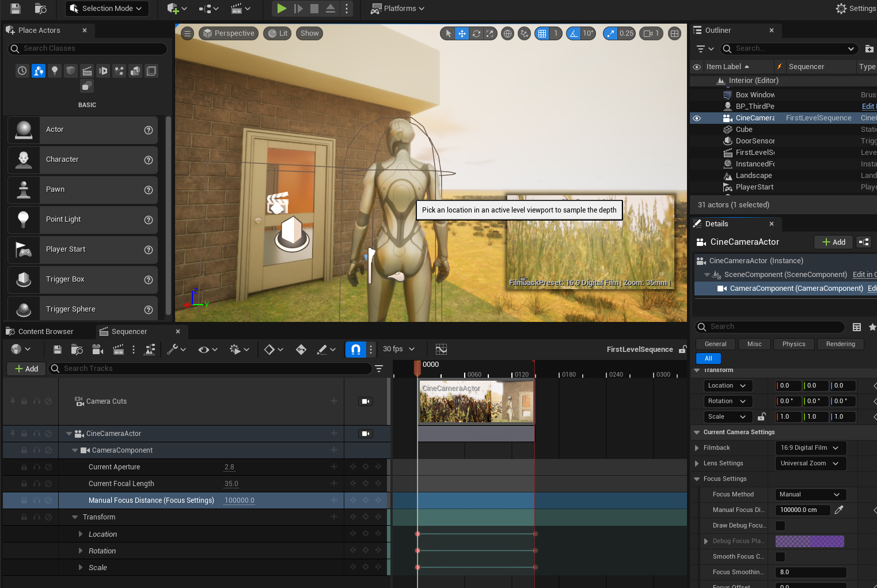Toggle rotation snapping angle icon
The height and width of the screenshot is (588, 877).
coord(574,33)
